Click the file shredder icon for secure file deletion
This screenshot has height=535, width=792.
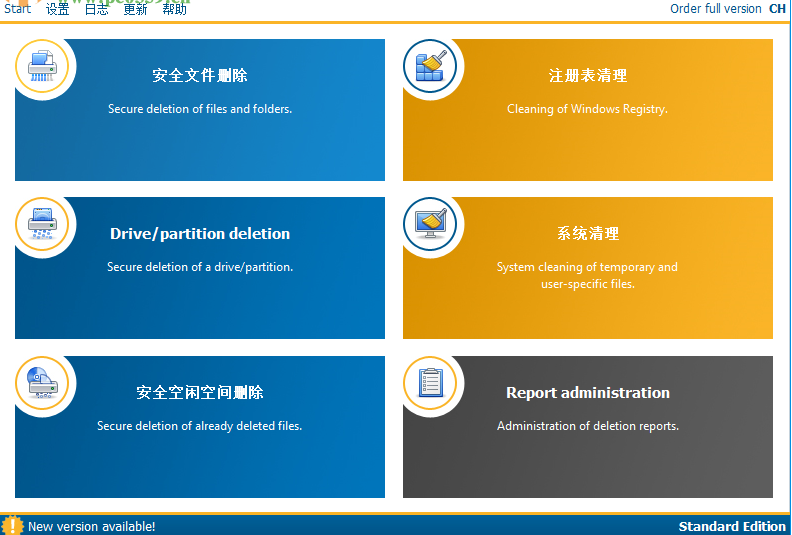pyautogui.click(x=42, y=66)
